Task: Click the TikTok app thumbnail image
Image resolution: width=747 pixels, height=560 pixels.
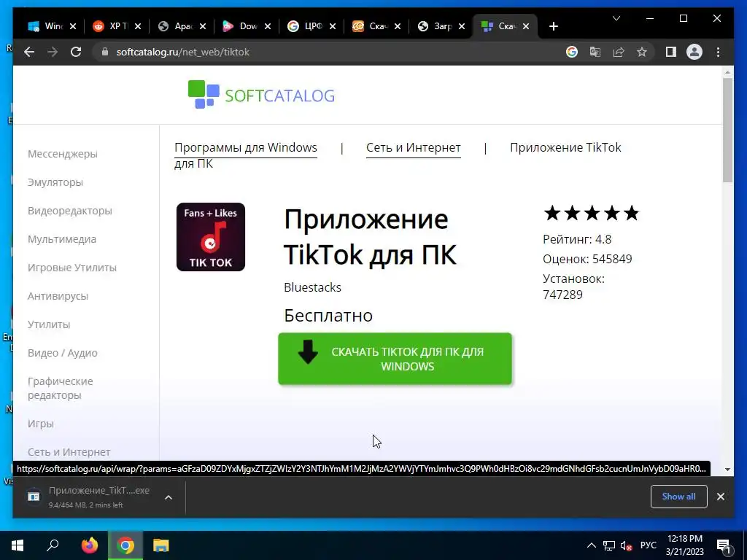Action: (211, 237)
